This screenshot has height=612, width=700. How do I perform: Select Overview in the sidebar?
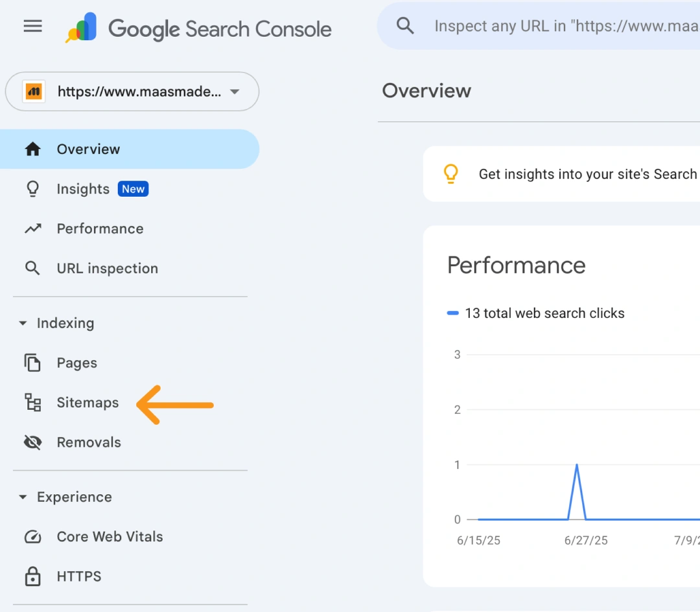coord(130,149)
